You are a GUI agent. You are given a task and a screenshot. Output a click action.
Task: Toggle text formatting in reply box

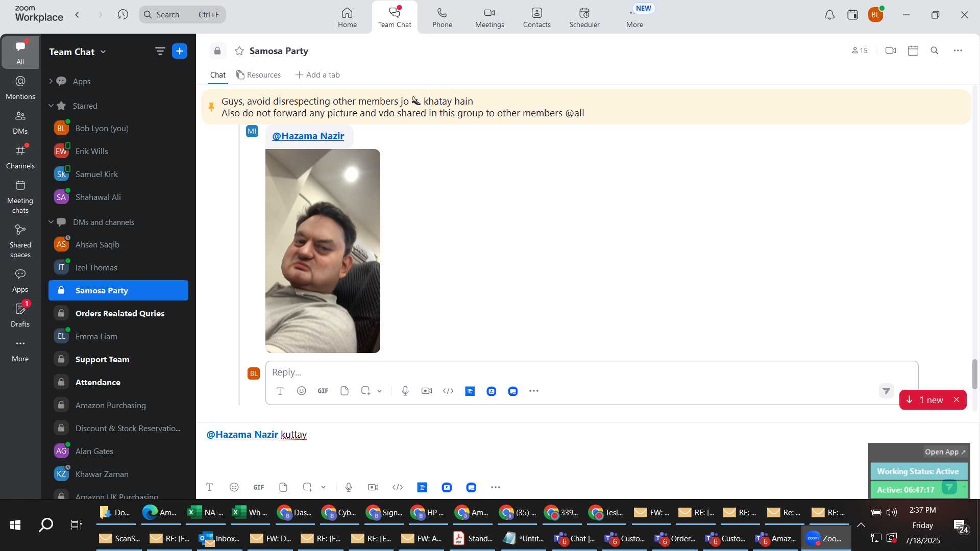coord(280,391)
